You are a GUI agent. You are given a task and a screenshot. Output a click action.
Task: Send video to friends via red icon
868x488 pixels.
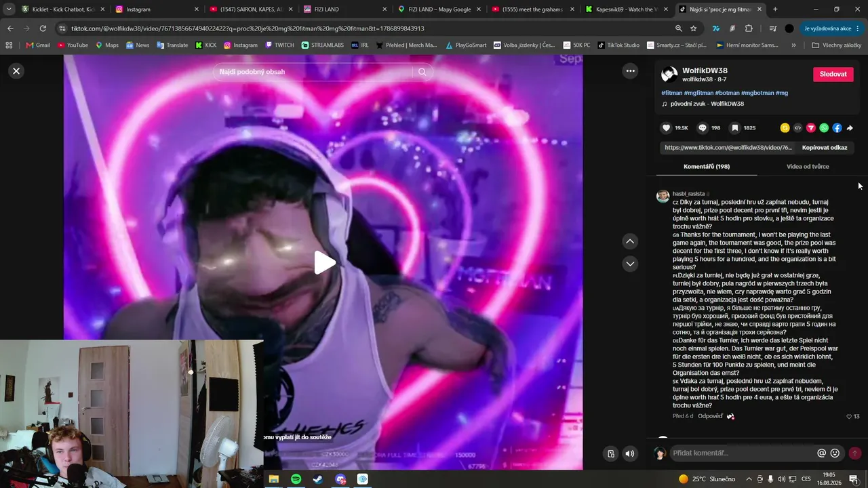[810, 127]
